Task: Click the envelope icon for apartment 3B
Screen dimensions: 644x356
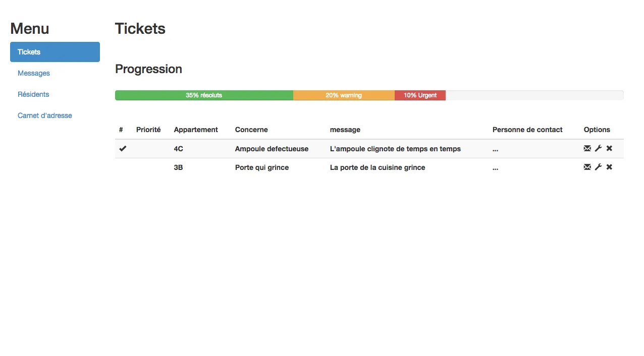Action: click(x=587, y=167)
